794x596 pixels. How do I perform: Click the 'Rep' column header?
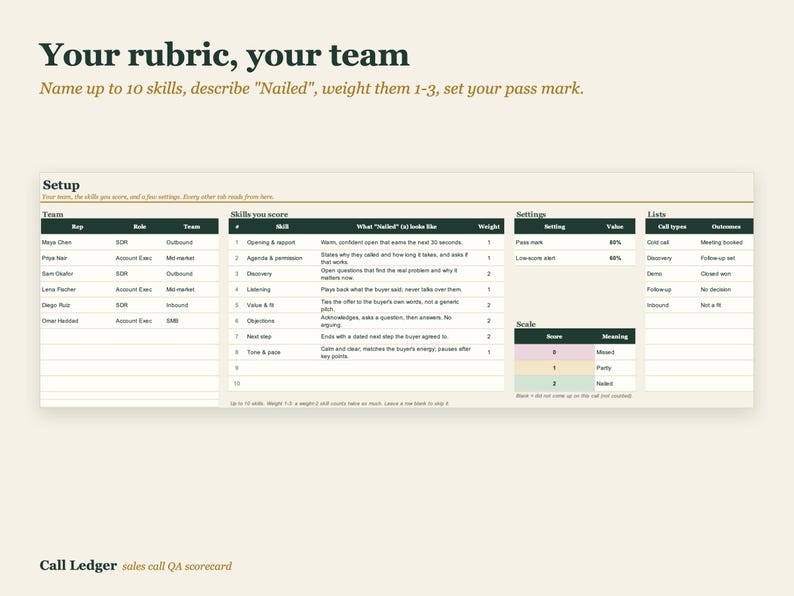(x=77, y=226)
